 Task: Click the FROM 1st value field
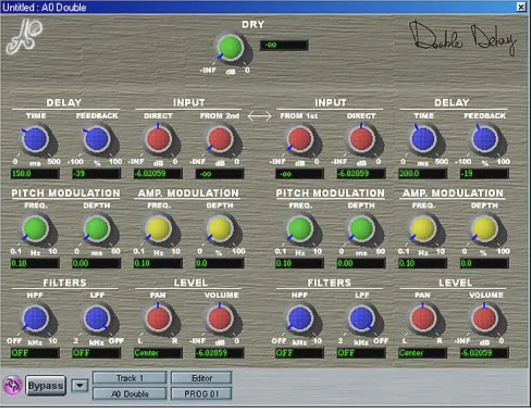coord(300,174)
